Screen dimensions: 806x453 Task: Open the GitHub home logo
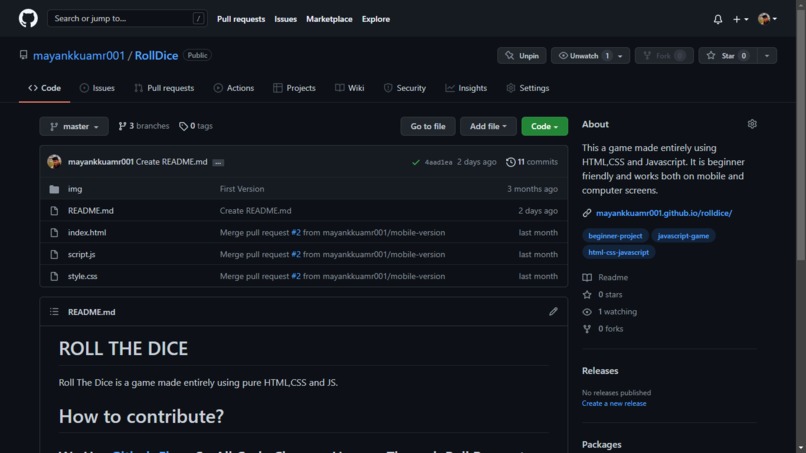point(28,19)
